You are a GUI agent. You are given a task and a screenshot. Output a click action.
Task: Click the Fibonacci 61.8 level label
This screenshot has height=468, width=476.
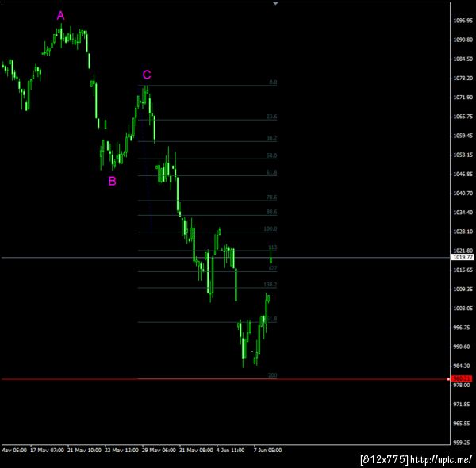(271, 172)
